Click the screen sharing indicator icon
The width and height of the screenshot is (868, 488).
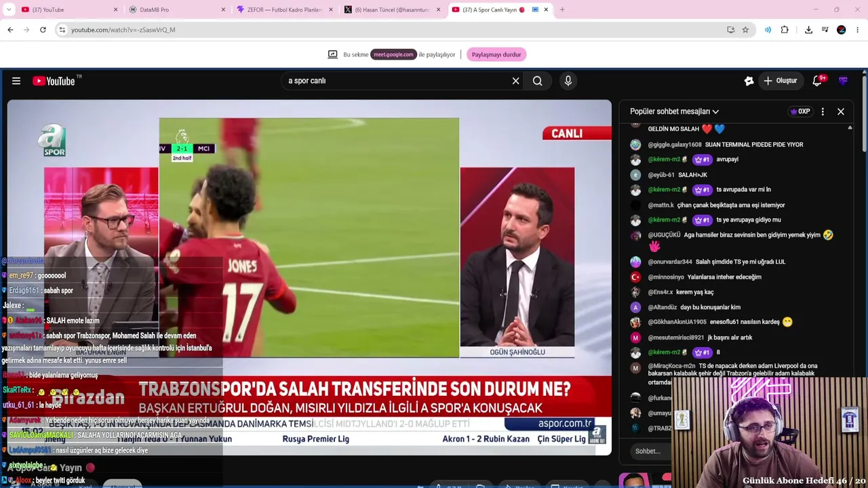332,54
